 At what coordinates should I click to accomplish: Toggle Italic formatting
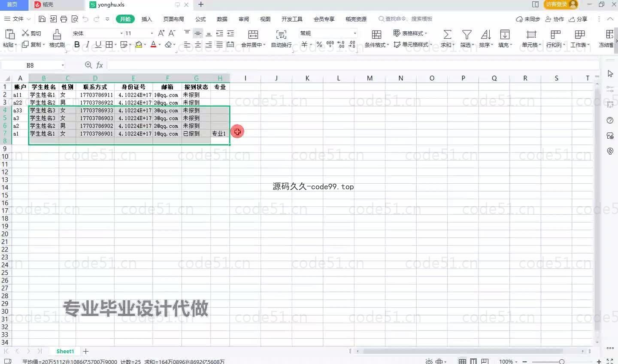88,44
